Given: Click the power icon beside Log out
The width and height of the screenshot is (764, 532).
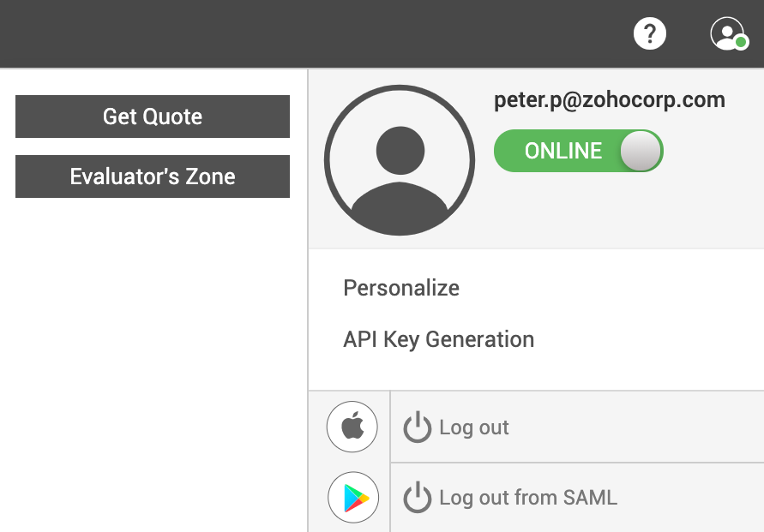Looking at the screenshot, I should pyautogui.click(x=418, y=427).
